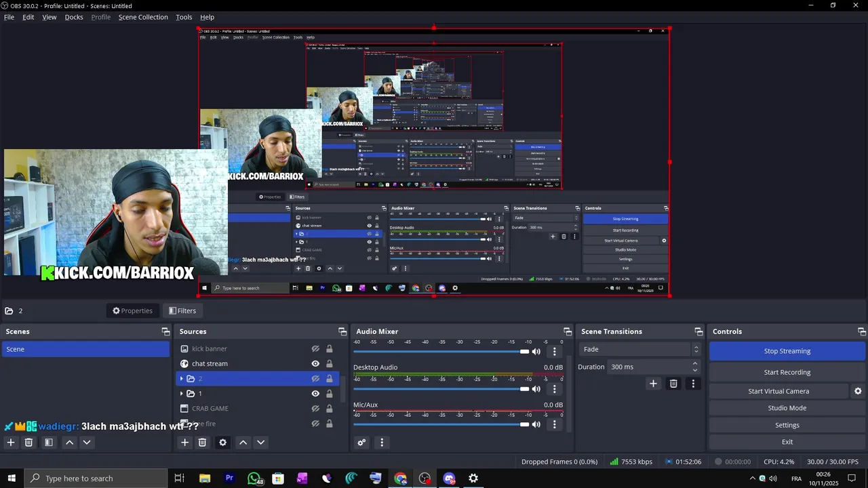Open OBS Settings from Controls
The width and height of the screenshot is (868, 488).
[787, 425]
